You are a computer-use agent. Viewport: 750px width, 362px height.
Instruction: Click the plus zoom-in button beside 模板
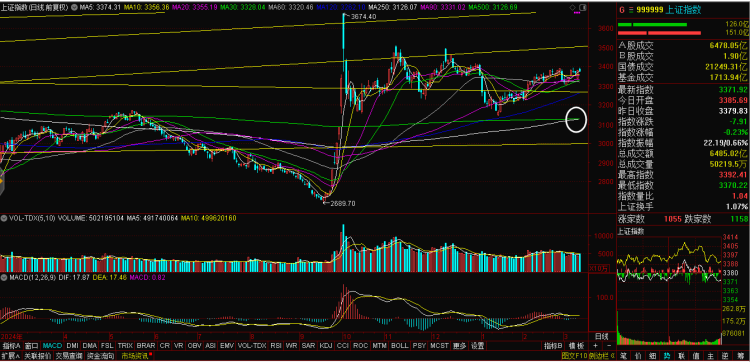coord(596,345)
